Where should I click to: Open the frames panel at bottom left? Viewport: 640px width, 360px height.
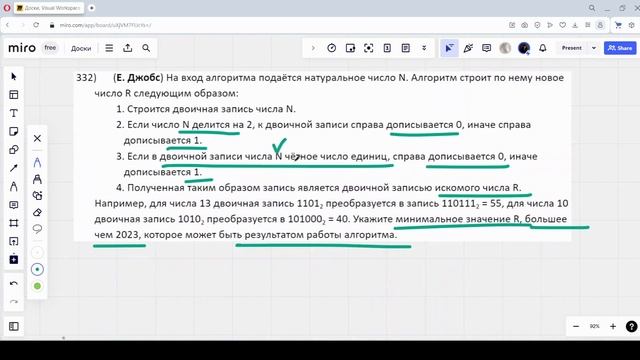coord(13,326)
